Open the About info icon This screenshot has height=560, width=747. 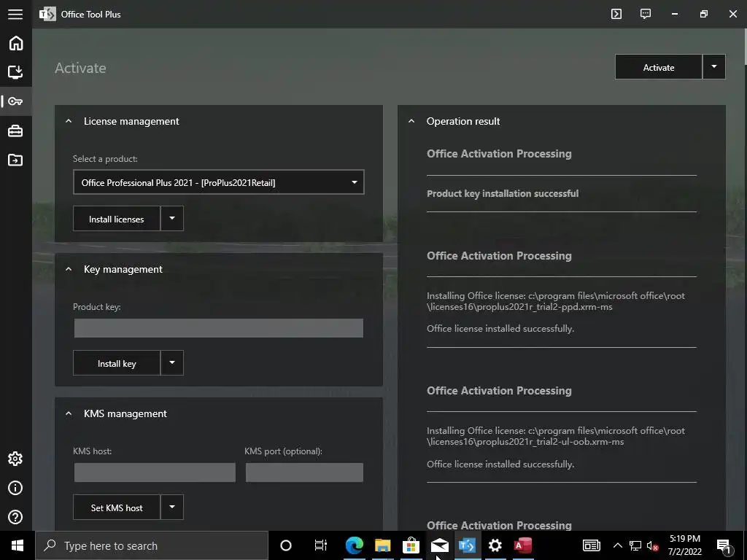point(16,488)
